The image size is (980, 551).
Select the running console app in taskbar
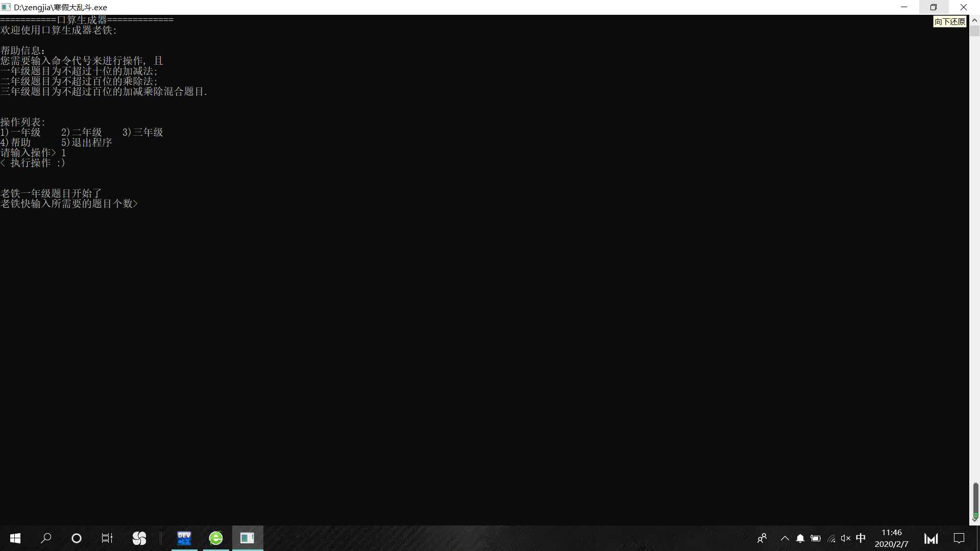pos(248,538)
